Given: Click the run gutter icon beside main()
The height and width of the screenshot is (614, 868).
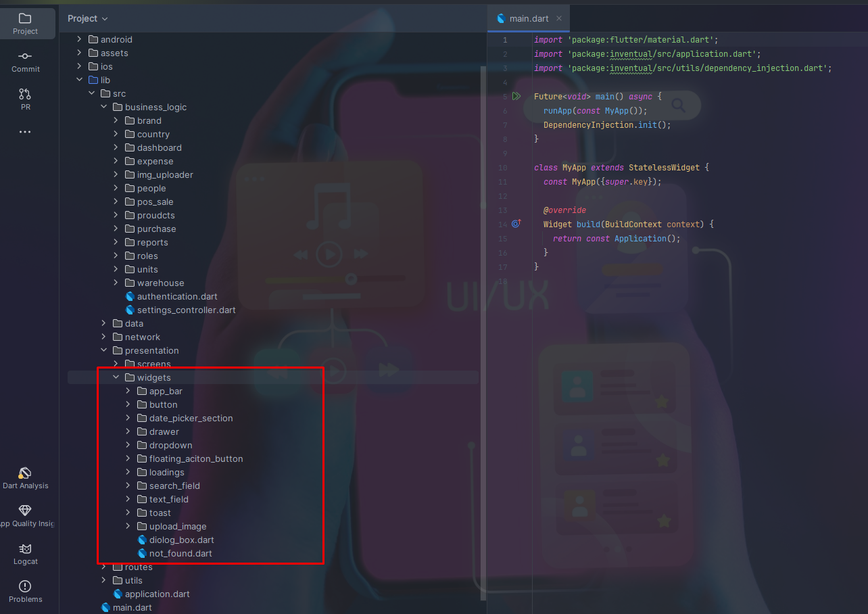Looking at the screenshot, I should pyautogui.click(x=516, y=97).
